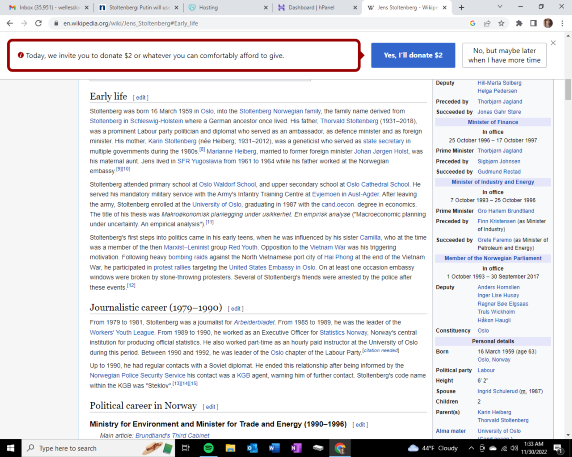Click Yes, I'll donate $2 button
Viewport: 572px width, 457px height.
[413, 55]
